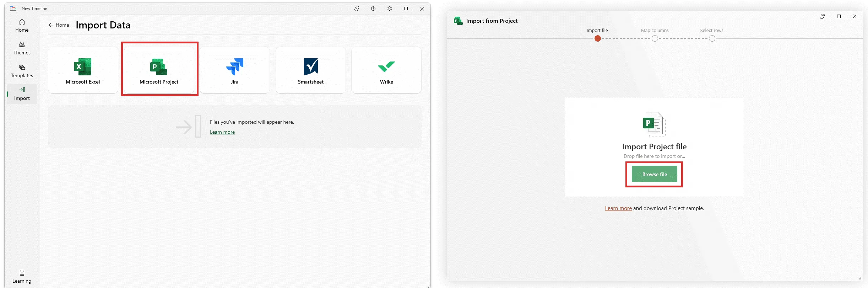Screen dimensions: 868x288
Task: Click the Browse file button
Action: [654, 174]
